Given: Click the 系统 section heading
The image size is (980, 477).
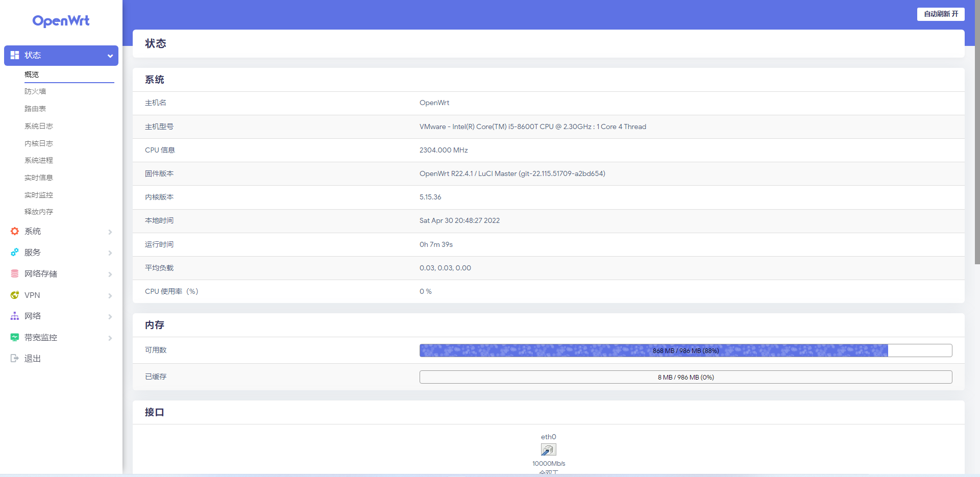Looking at the screenshot, I should 155,80.
